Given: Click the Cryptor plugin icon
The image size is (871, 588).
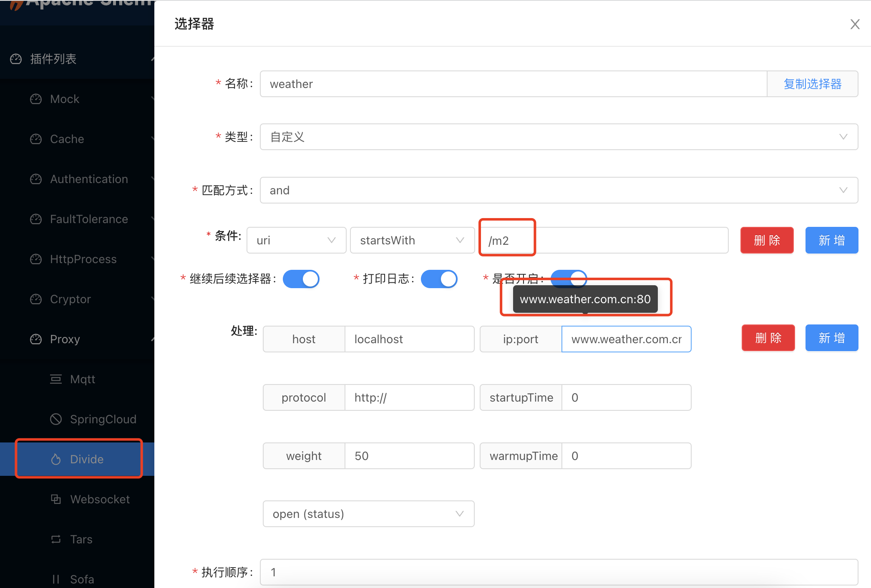Looking at the screenshot, I should pos(35,299).
